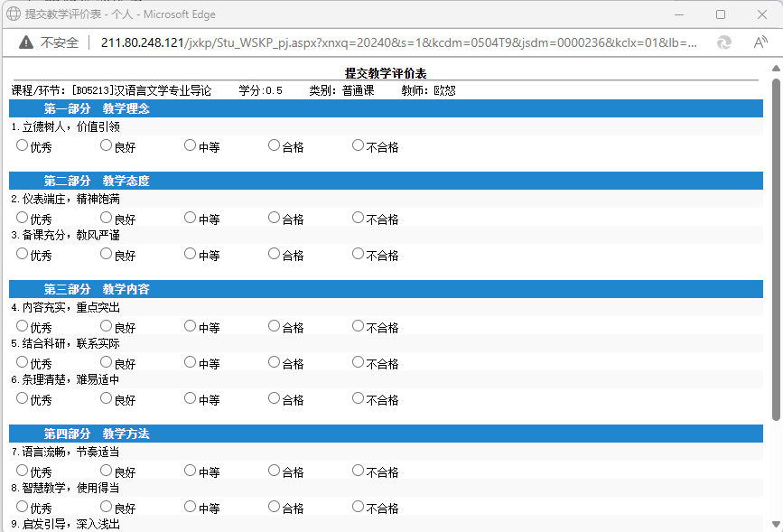This screenshot has height=532, width=783.
Task: Select 良好 for question 2 仪表端庄
Action: (x=106, y=218)
